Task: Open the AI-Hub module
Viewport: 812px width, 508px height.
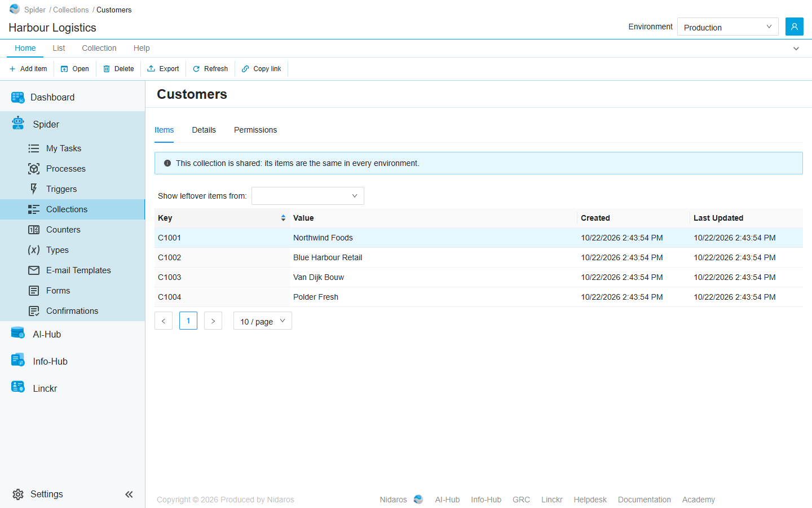Action: (72, 335)
